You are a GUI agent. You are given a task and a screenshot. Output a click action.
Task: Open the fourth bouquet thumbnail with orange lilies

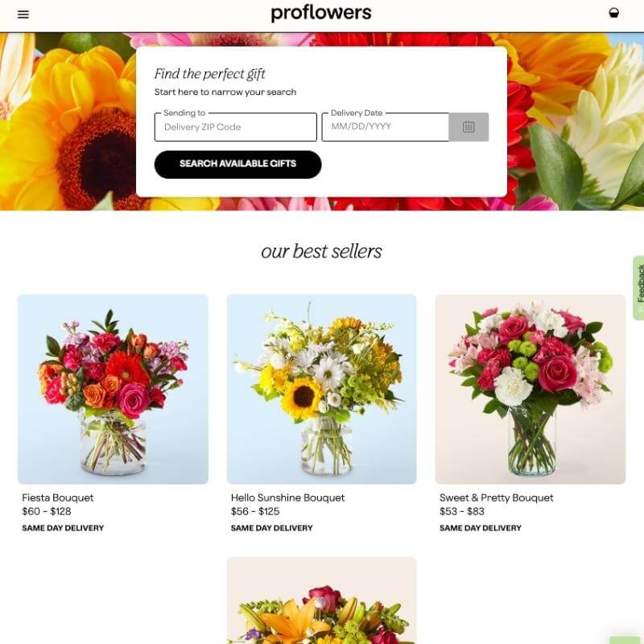(321, 601)
